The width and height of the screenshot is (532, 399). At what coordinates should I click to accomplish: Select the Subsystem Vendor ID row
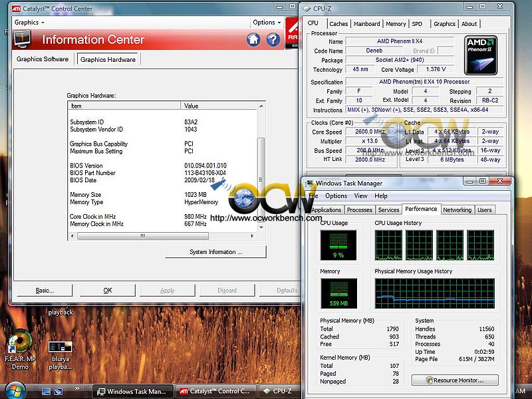coord(163,129)
